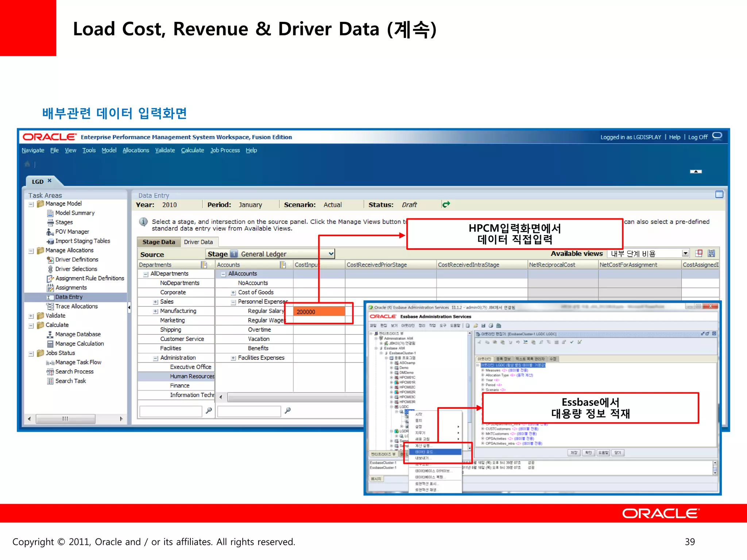747x560 pixels.
Task: Open Trace Allocations task
Action: [77, 306]
